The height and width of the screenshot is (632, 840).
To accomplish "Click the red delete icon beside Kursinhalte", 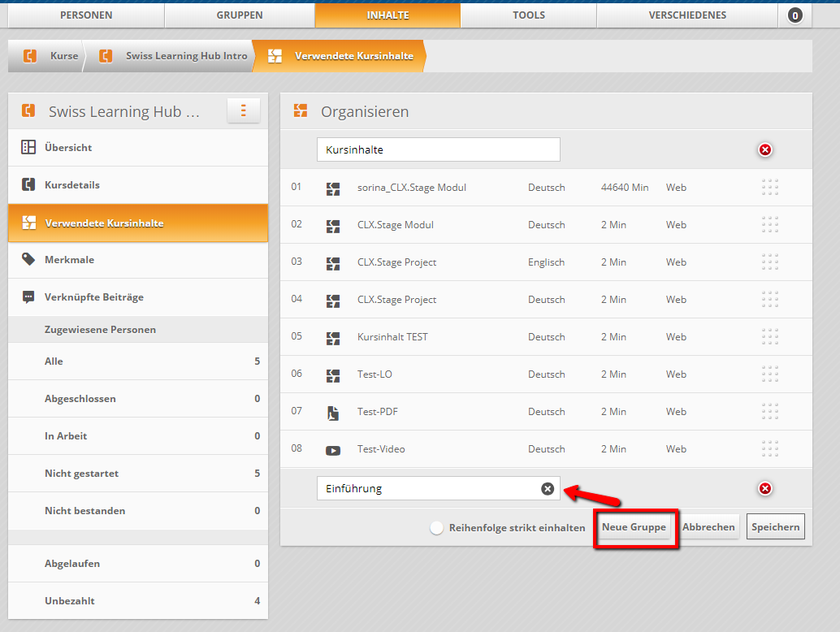I will 764,149.
